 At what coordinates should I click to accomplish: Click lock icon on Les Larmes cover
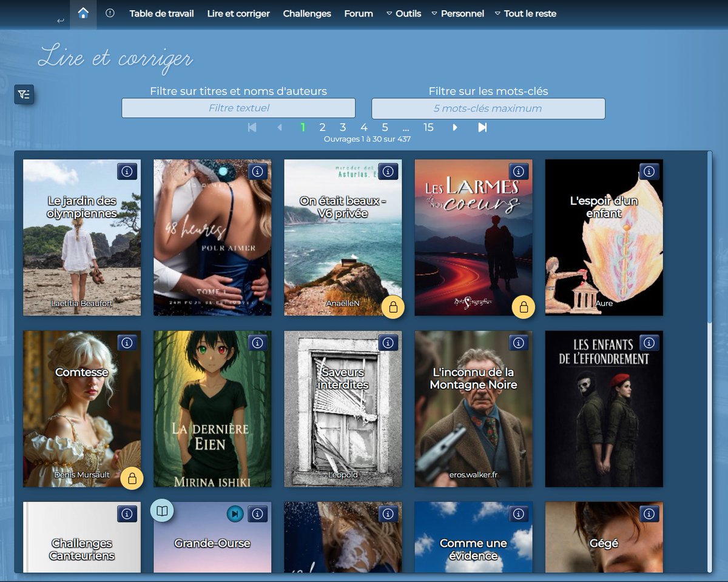tap(524, 307)
